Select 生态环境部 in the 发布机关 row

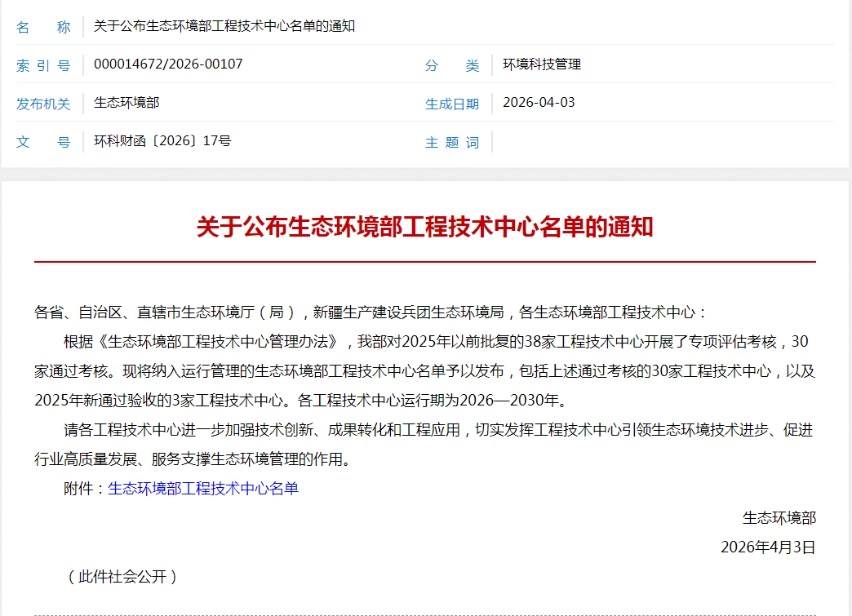(126, 102)
